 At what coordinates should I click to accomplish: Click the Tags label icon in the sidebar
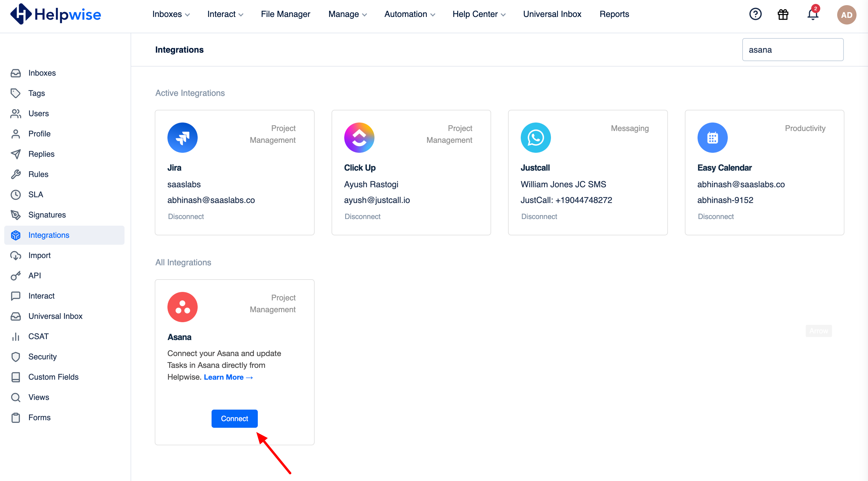click(15, 93)
